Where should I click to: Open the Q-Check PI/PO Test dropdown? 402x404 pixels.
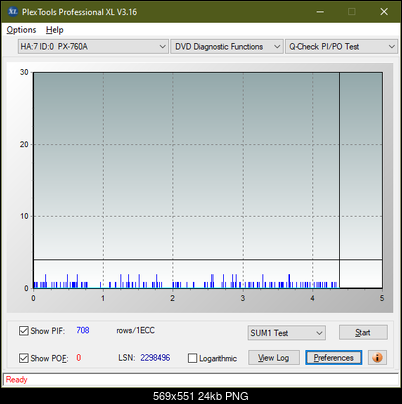pos(342,47)
